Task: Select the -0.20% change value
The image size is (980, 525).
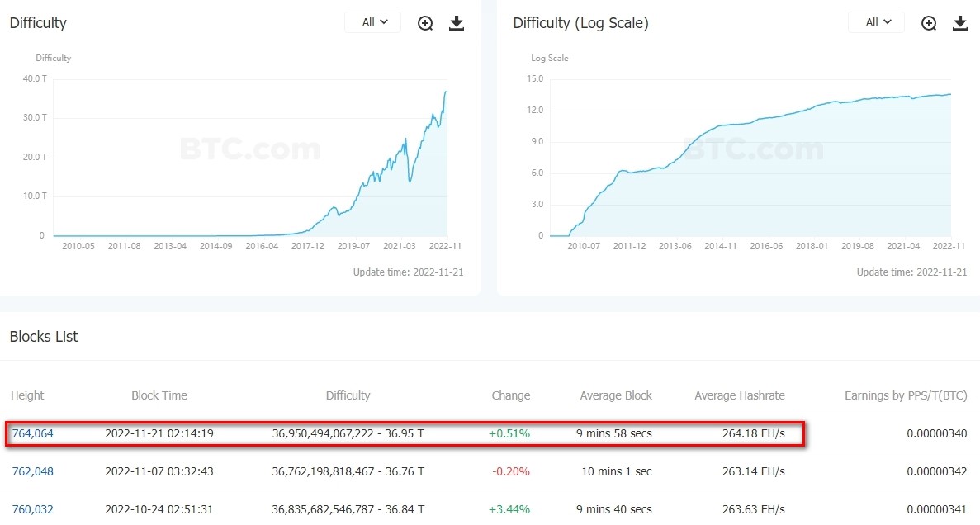Action: click(510, 471)
